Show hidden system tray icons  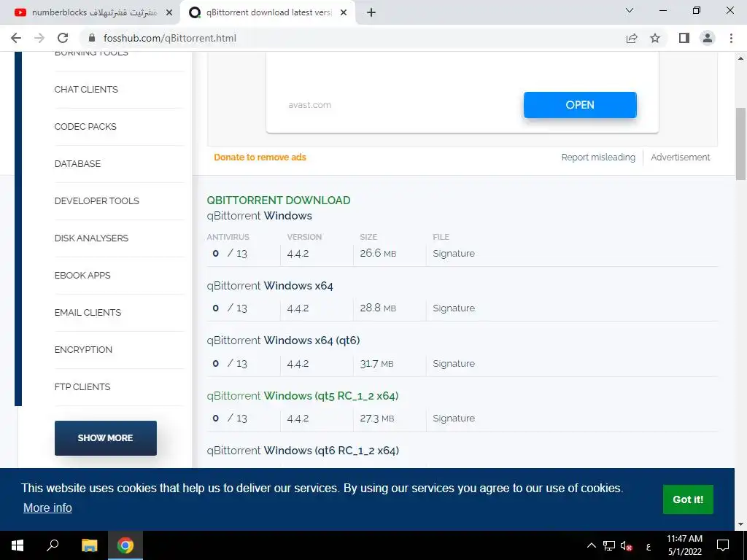[591, 545]
